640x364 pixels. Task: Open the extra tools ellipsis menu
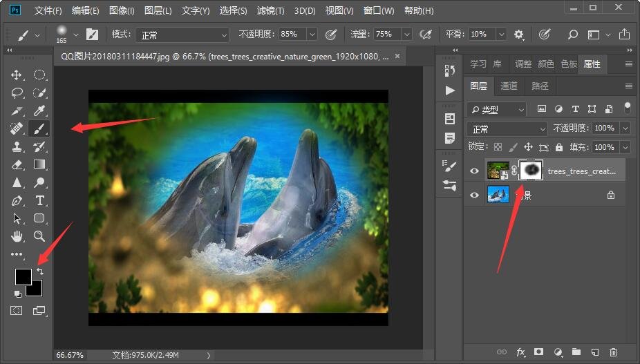coord(17,253)
